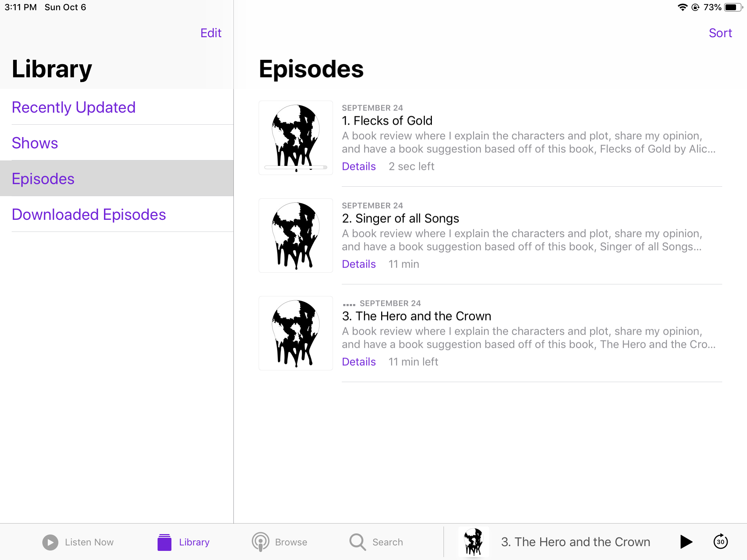Select the Library tab icon
The width and height of the screenshot is (747, 560).
(165, 542)
